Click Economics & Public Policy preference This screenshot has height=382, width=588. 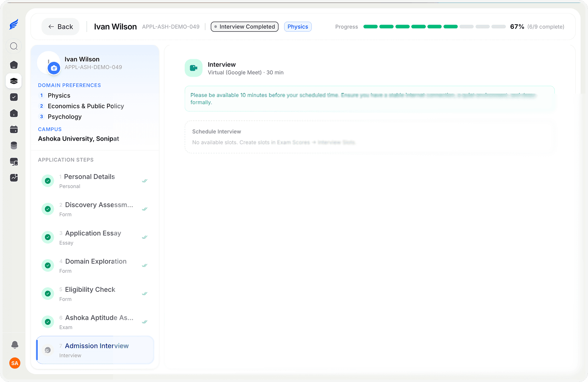click(x=86, y=106)
